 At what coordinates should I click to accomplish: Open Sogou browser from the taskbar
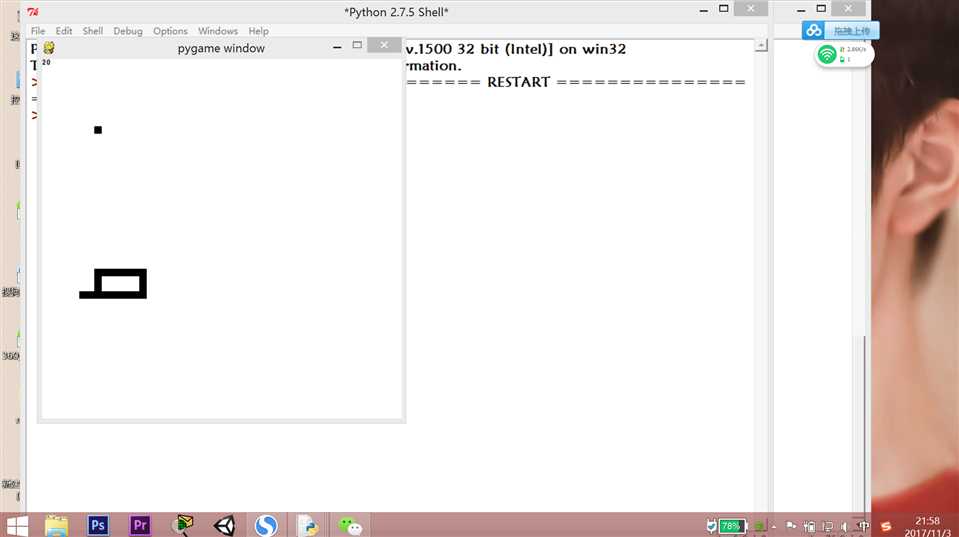click(266, 525)
